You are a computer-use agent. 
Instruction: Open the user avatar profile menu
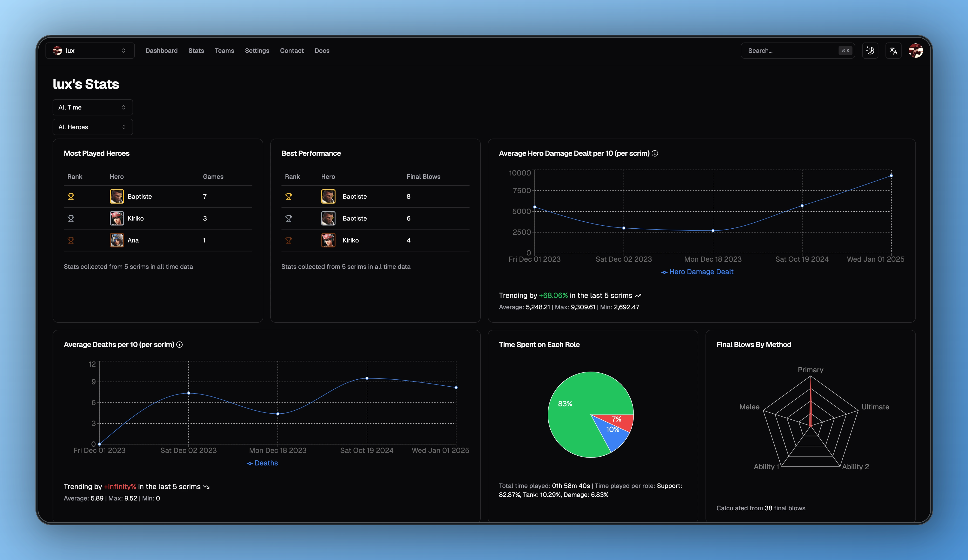[x=916, y=51]
